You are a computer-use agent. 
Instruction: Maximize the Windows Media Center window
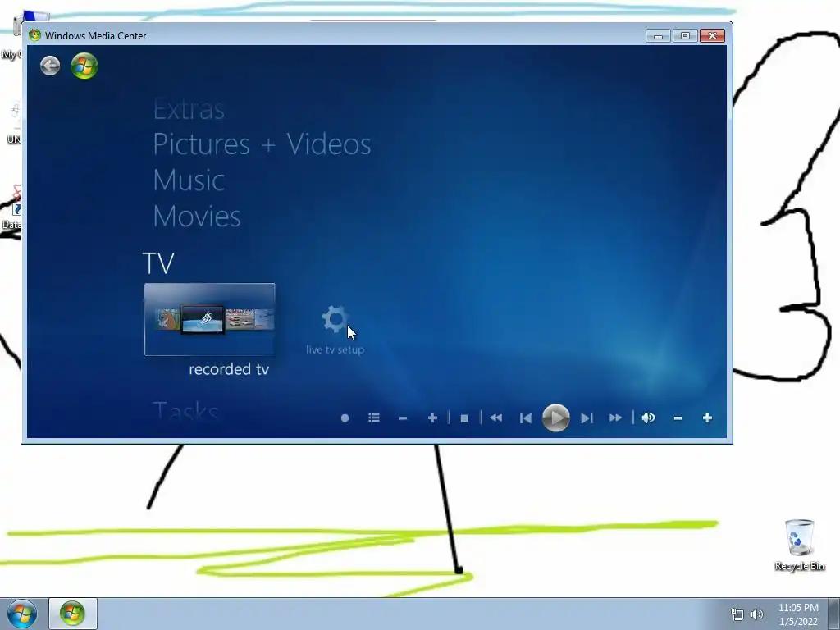685,36
